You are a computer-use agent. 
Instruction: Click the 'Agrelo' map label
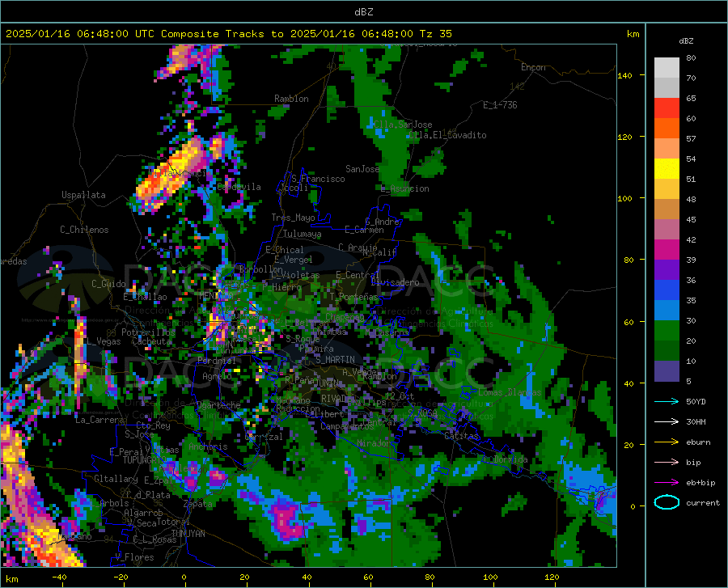click(217, 376)
